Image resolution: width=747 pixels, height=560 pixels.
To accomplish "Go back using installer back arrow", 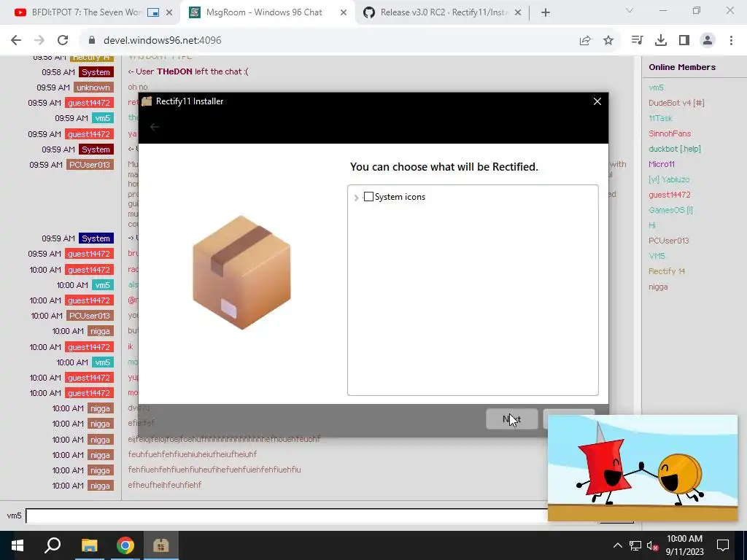I will click(x=155, y=127).
